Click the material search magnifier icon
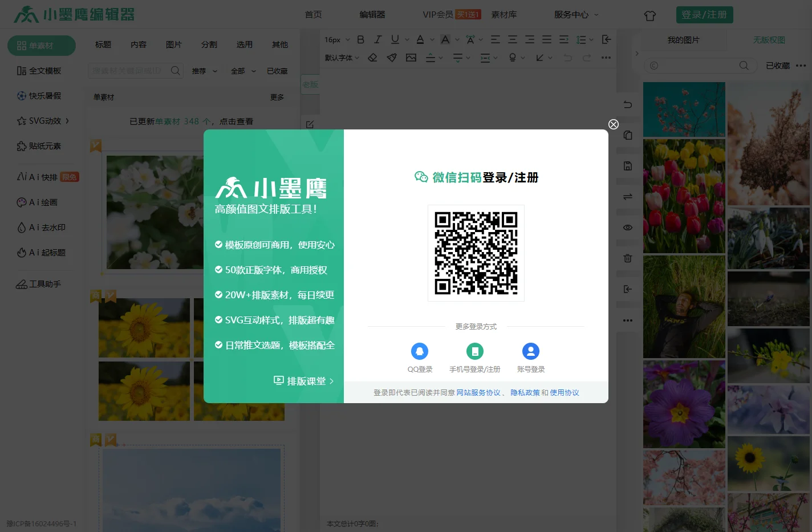The width and height of the screenshot is (812, 532). pos(176,71)
